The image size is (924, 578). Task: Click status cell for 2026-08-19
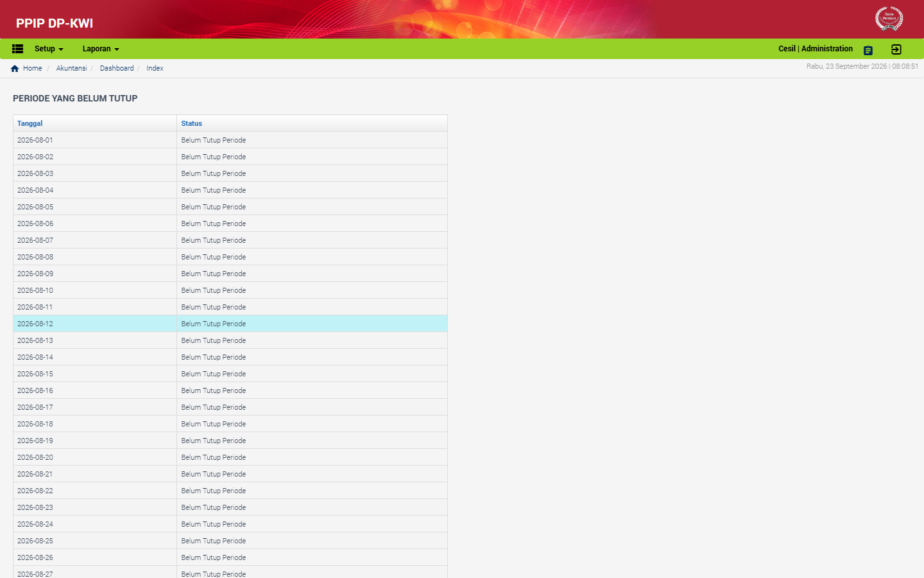pos(312,441)
